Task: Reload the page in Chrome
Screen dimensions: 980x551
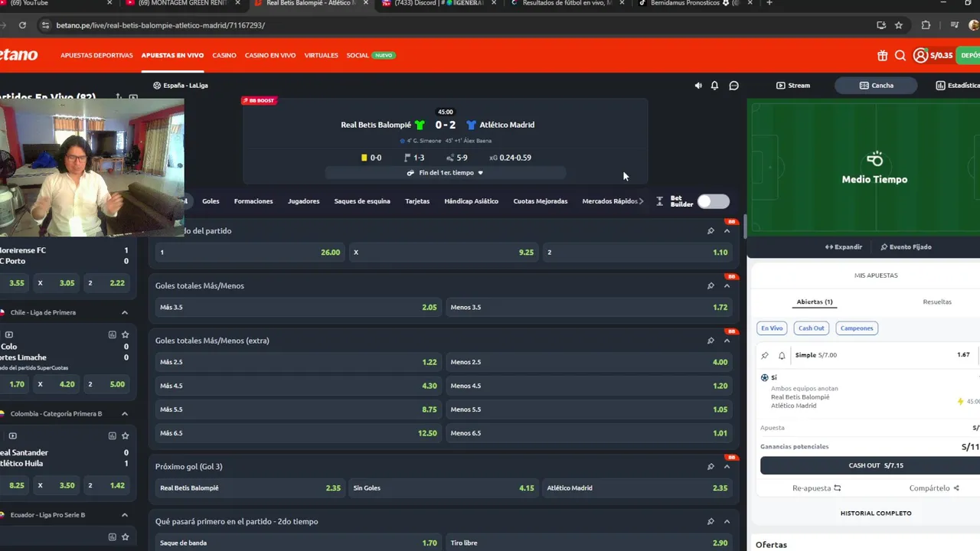Action: [x=22, y=25]
